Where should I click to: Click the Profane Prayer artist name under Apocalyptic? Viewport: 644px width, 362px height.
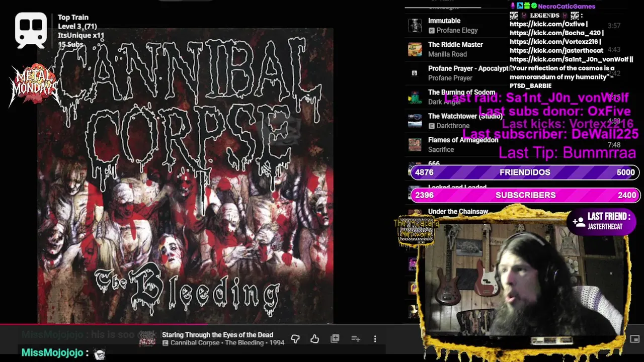[x=450, y=78]
